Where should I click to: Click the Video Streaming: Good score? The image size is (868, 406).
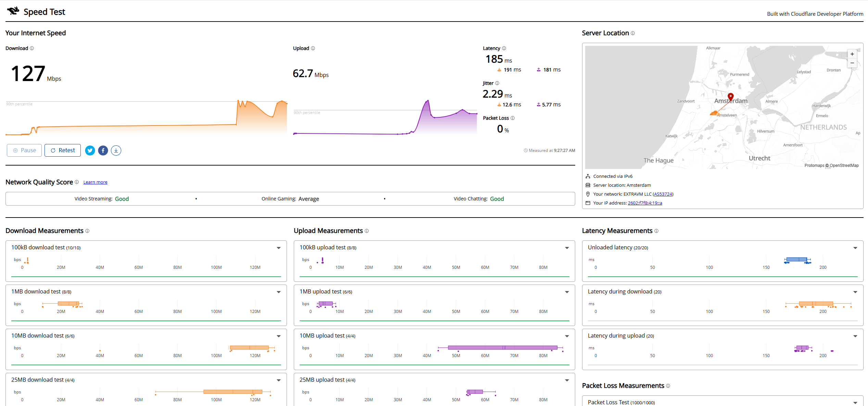(x=102, y=199)
